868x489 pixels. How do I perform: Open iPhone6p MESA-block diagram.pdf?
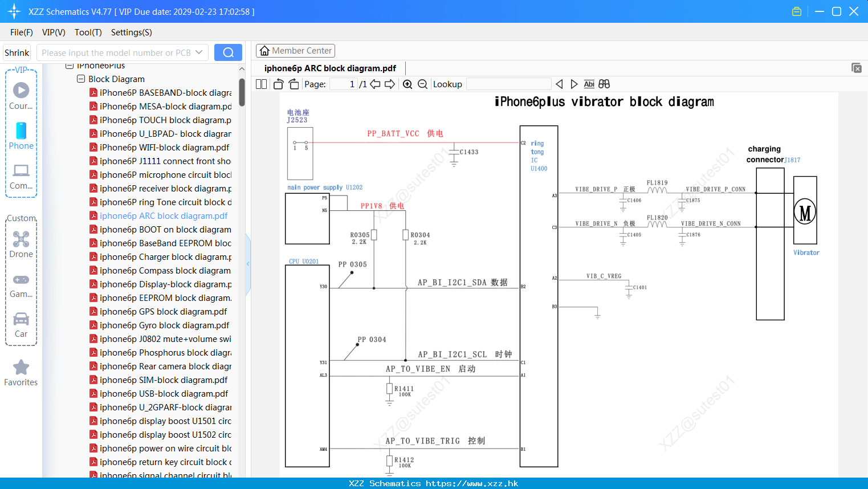coord(161,106)
